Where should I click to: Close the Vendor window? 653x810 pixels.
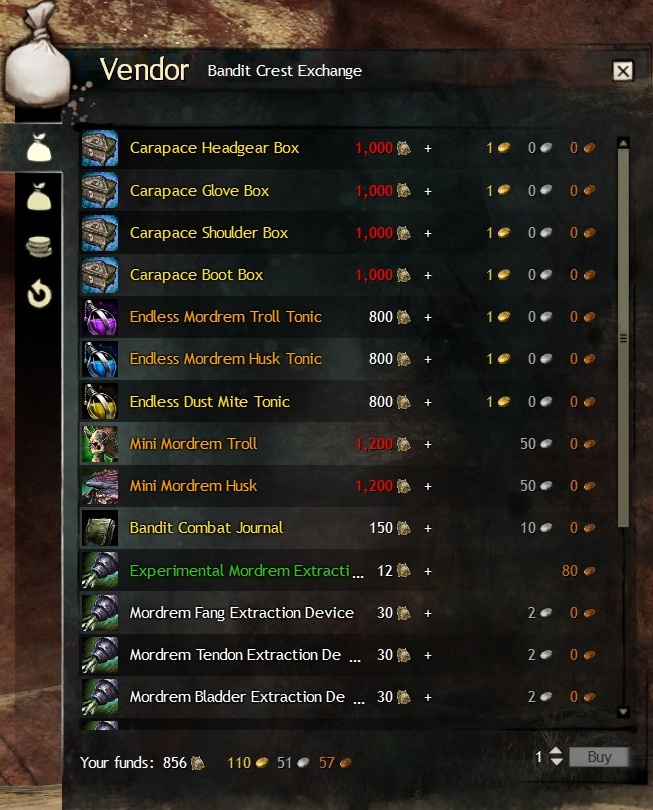click(623, 71)
